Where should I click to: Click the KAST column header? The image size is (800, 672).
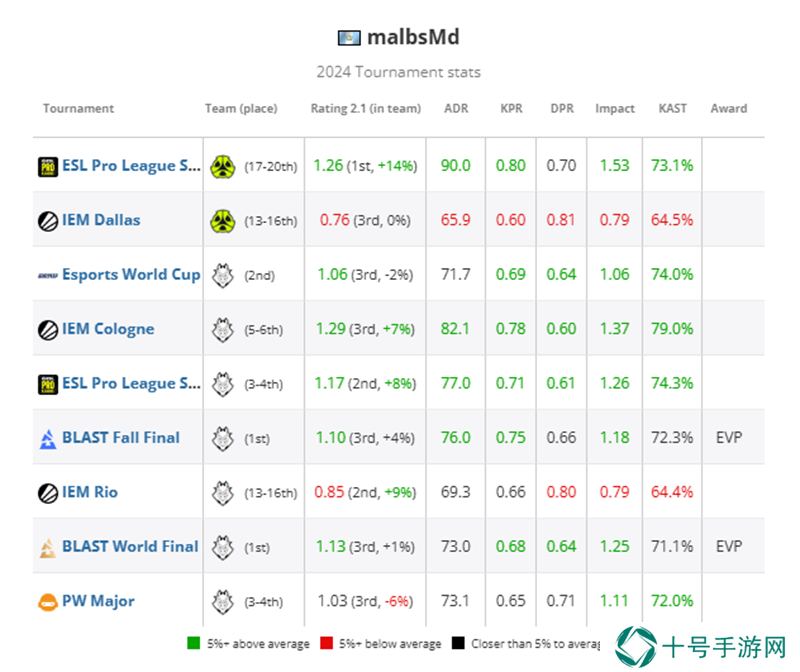(x=672, y=109)
